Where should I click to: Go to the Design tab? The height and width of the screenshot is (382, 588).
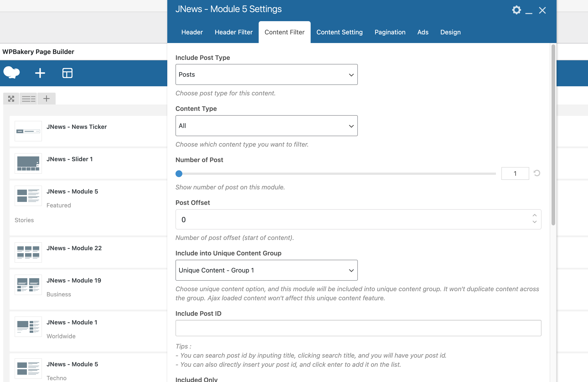tap(450, 32)
